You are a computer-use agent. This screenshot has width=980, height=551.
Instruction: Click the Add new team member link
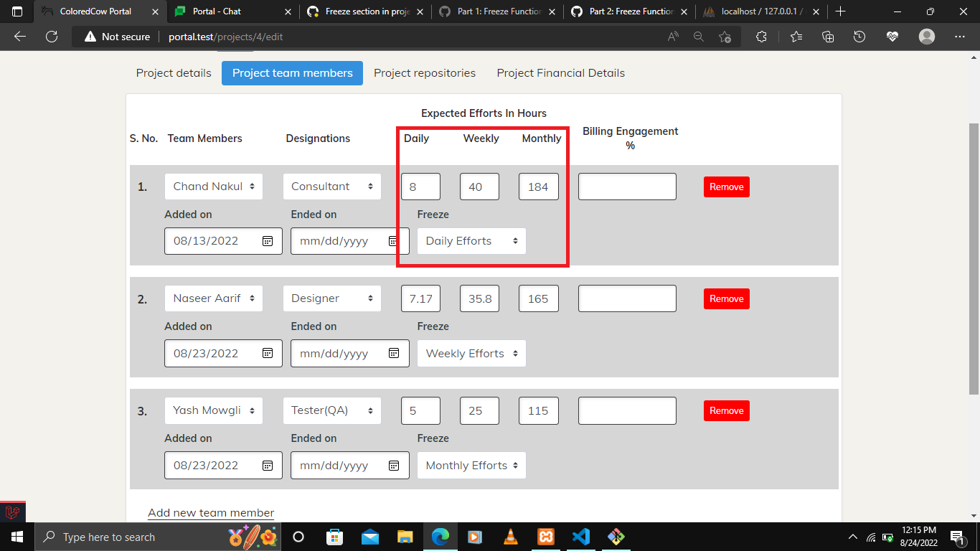tap(210, 512)
